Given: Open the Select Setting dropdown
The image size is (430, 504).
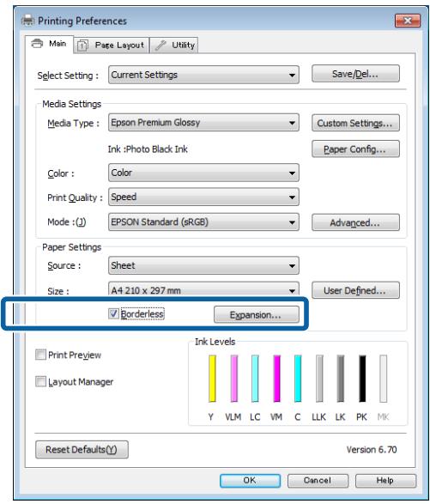Looking at the screenshot, I should point(203,75).
